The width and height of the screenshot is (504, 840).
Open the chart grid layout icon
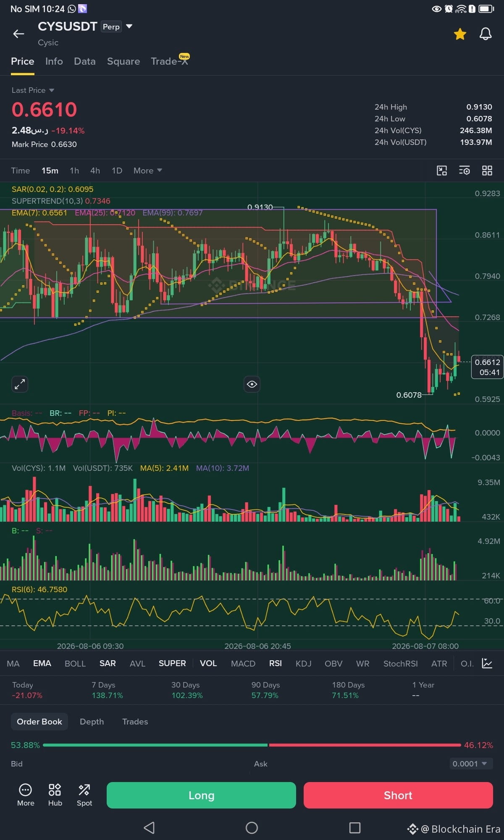coord(487,171)
